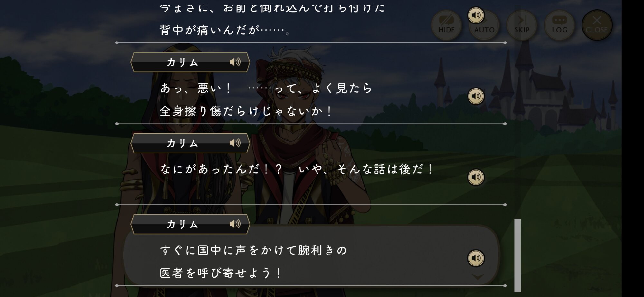Tap speaker icon in third カリム name plate
The height and width of the screenshot is (297, 644).
pos(235,224)
